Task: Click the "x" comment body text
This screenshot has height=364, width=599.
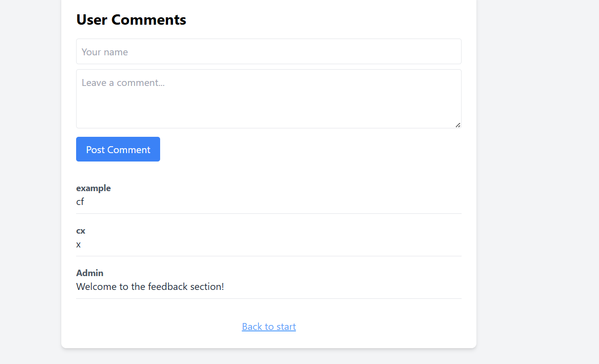Action: coord(79,244)
